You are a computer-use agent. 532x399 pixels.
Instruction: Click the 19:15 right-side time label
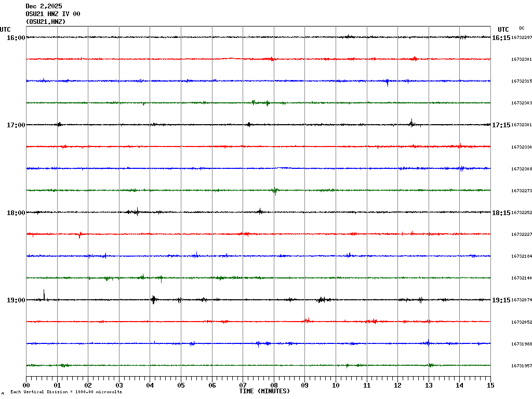[501, 300]
